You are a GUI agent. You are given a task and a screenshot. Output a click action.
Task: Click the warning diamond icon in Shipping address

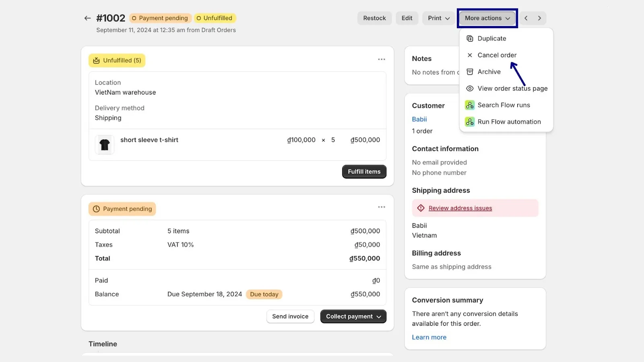pos(421,208)
